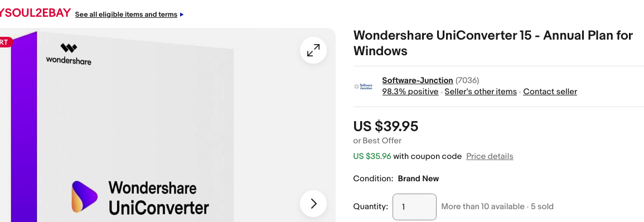Open the Software-Junction seller page

pos(417,80)
